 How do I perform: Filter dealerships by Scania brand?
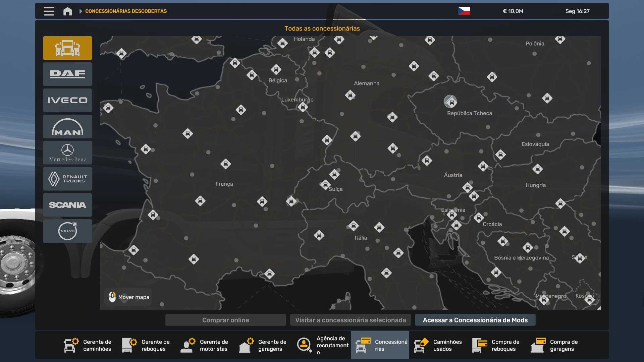coord(67,205)
